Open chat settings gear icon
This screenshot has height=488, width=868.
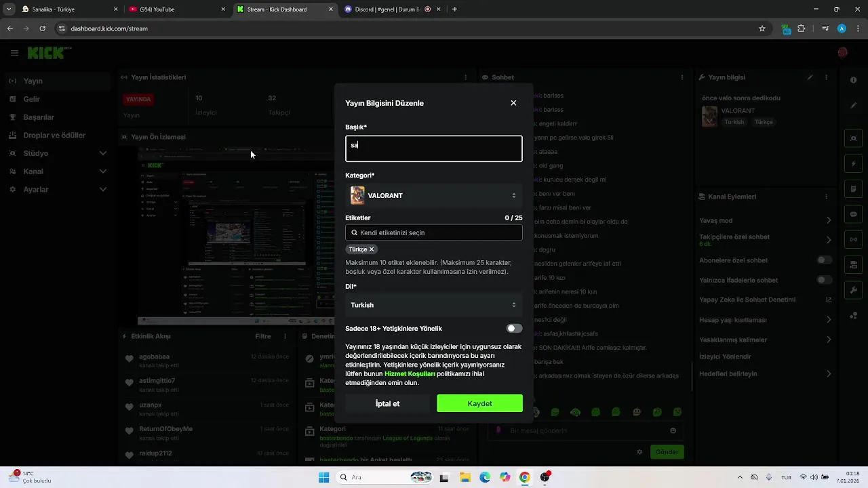[x=639, y=452]
